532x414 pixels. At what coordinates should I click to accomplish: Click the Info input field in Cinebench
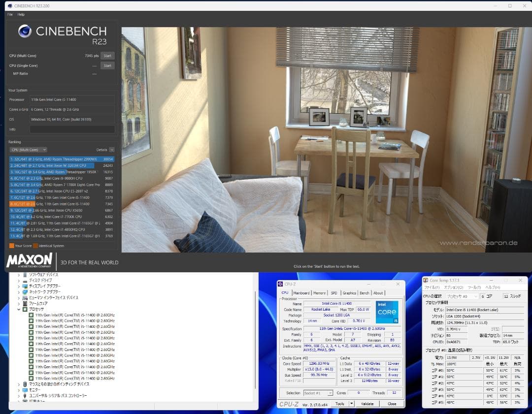click(72, 129)
